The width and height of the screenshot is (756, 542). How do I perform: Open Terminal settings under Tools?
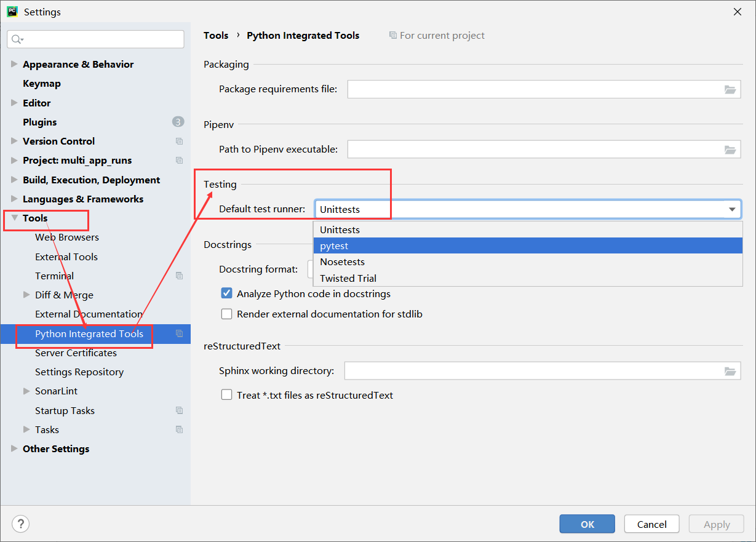[55, 276]
